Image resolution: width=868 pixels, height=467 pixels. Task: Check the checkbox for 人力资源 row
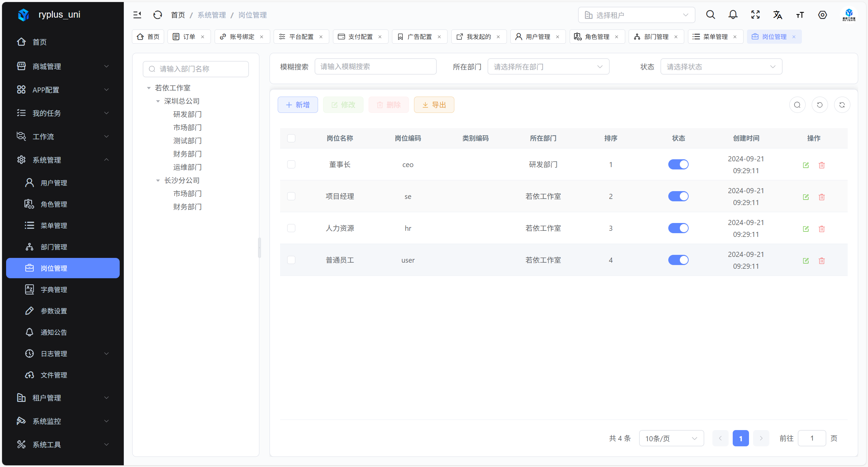(291, 228)
